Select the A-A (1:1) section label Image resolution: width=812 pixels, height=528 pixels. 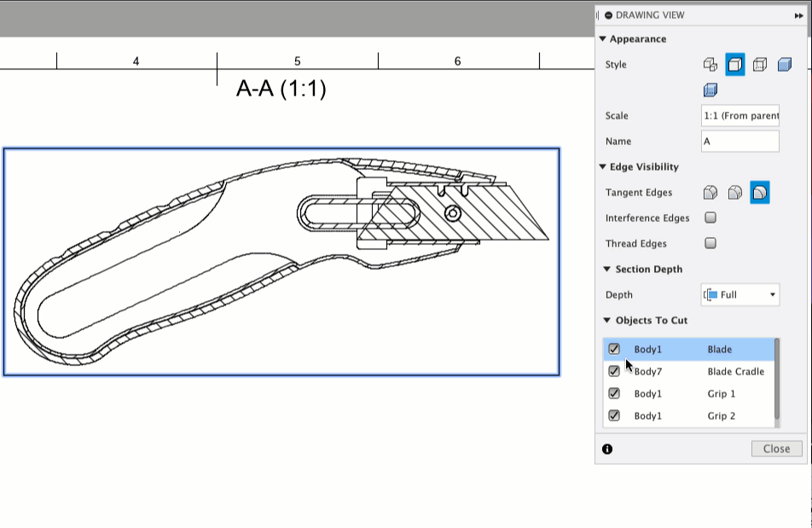click(x=281, y=88)
